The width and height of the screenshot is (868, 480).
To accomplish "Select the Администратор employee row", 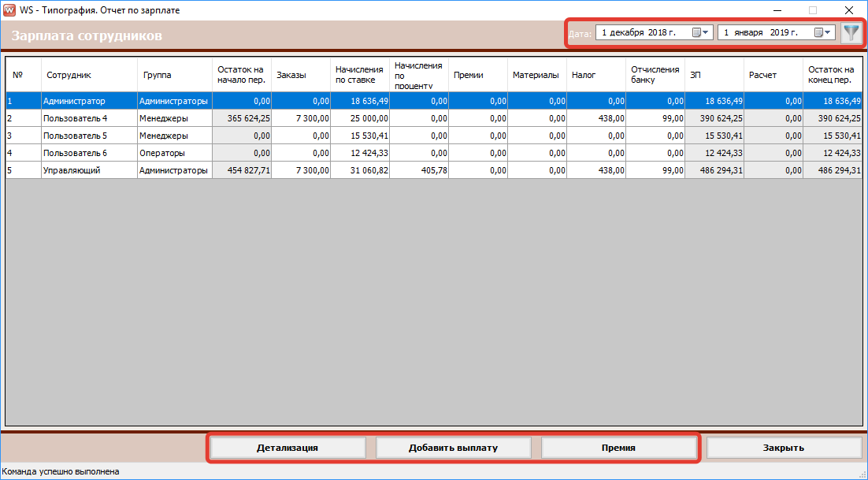I will [x=434, y=101].
